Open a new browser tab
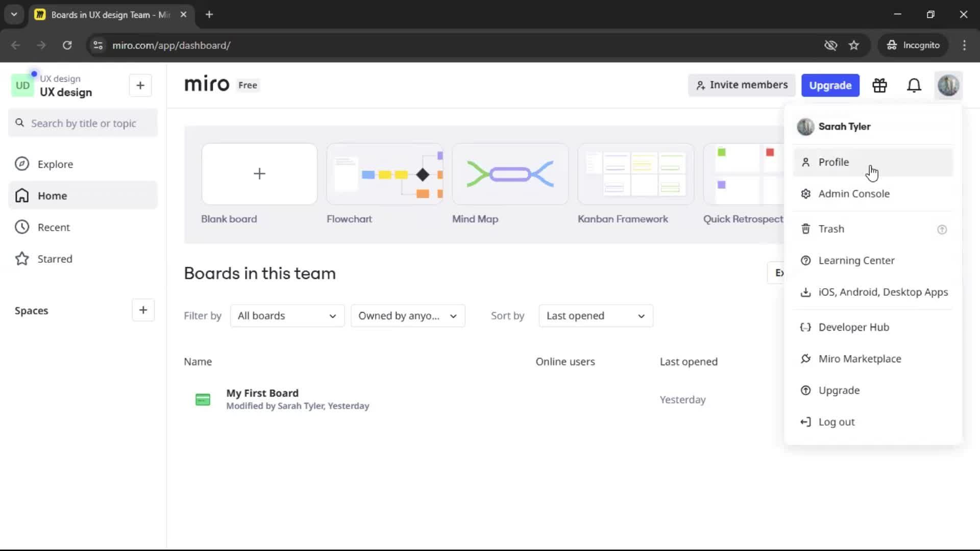This screenshot has width=980, height=551. pyautogui.click(x=209, y=14)
